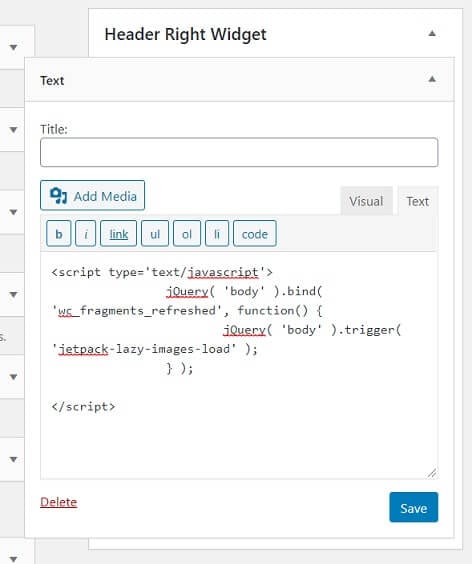Select the Text editor tab
Image resolution: width=472 pixels, height=564 pixels.
click(x=418, y=201)
